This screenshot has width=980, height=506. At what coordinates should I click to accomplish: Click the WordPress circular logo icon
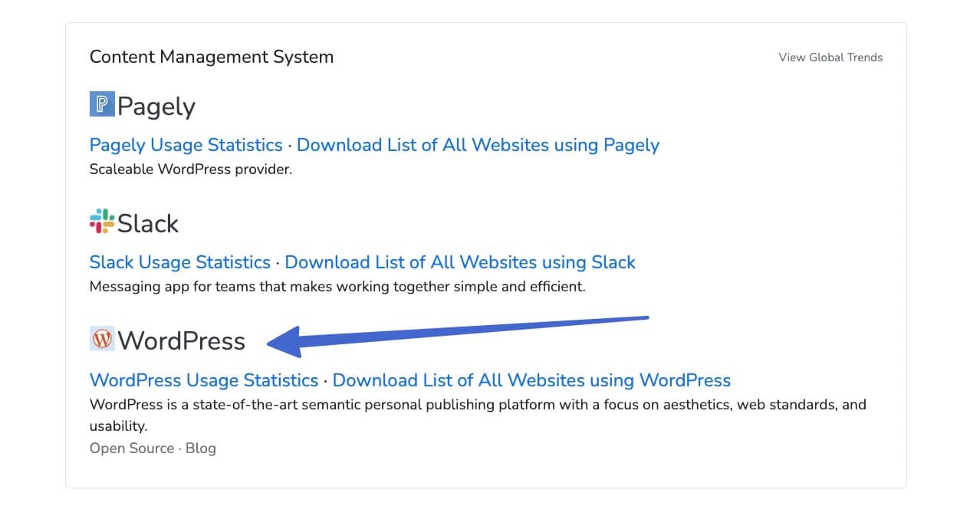coord(101,338)
